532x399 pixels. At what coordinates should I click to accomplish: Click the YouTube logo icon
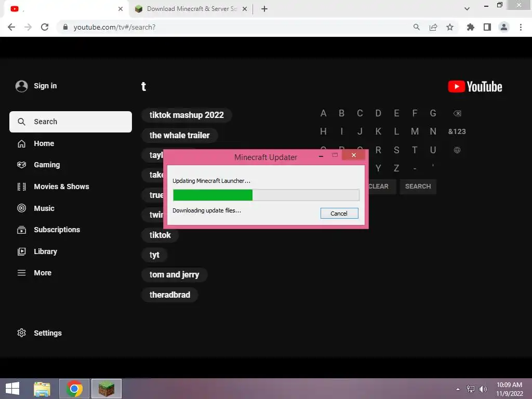[475, 87]
